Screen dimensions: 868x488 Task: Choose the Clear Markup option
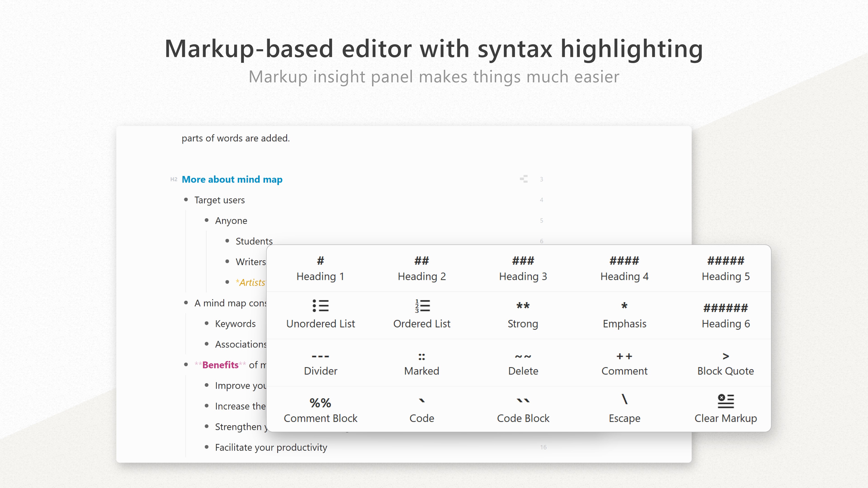725,409
